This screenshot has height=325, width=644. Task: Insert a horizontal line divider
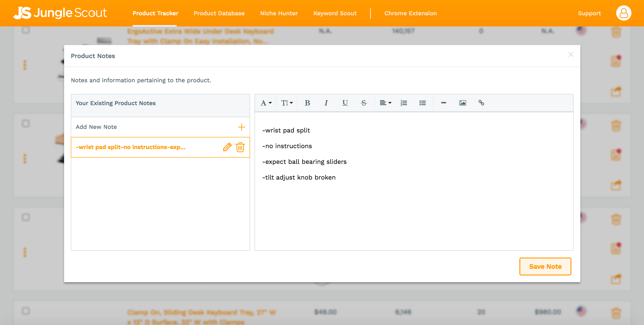[x=443, y=103]
